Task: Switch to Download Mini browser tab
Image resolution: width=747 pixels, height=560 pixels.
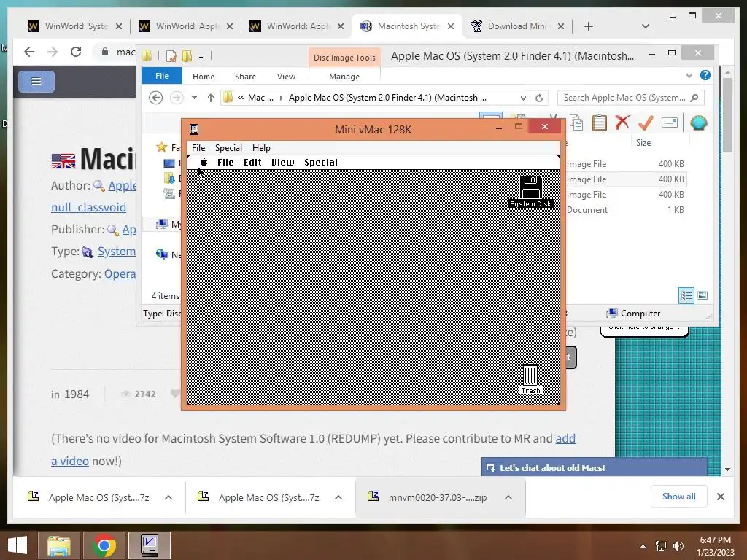Action: 517,26
